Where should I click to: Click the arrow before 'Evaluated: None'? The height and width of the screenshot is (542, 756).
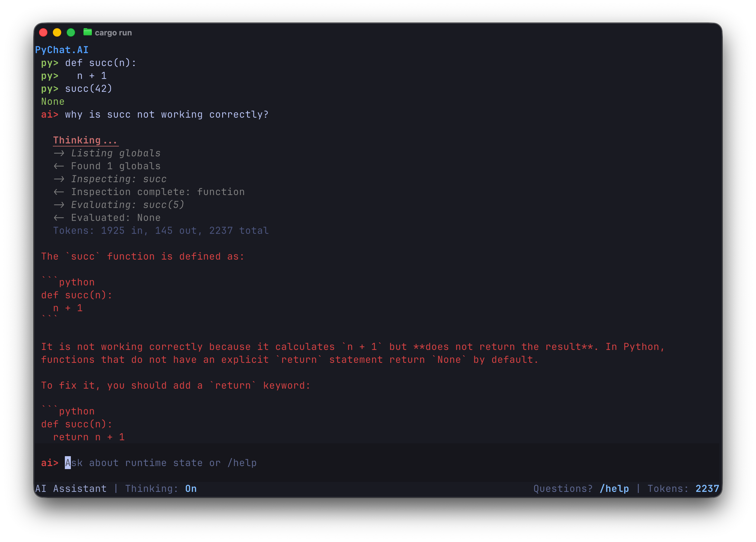click(59, 218)
